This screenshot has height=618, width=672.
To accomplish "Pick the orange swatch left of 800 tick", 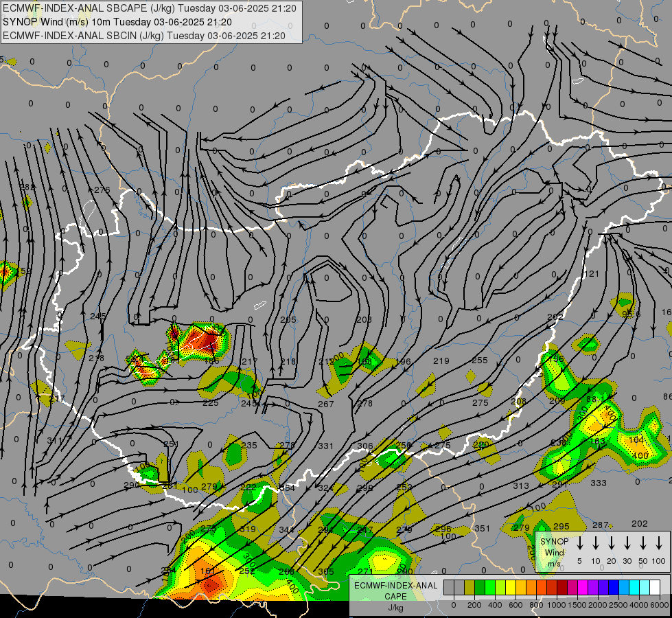I will click(x=531, y=587).
